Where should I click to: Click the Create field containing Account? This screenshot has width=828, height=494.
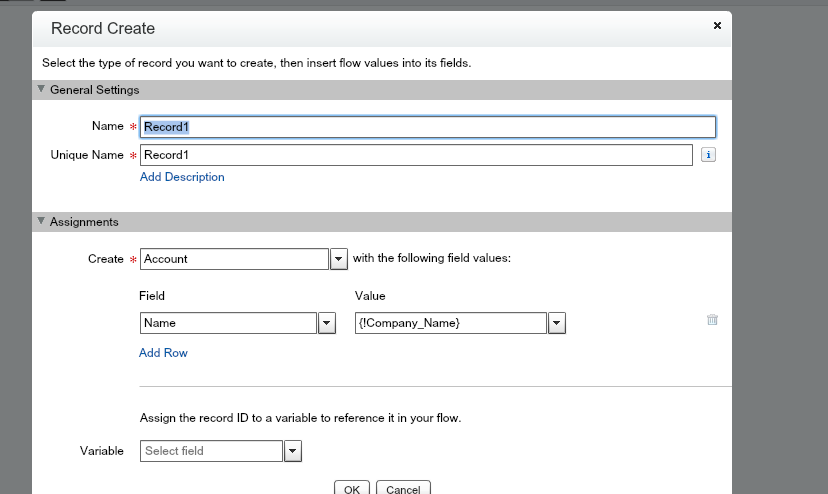point(234,259)
